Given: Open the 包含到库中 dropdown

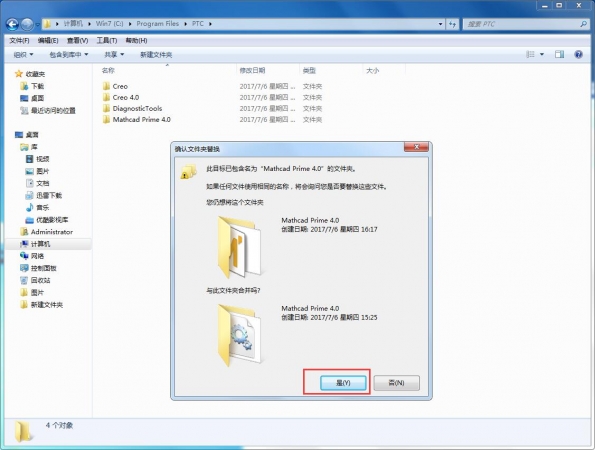Looking at the screenshot, I should point(69,55).
